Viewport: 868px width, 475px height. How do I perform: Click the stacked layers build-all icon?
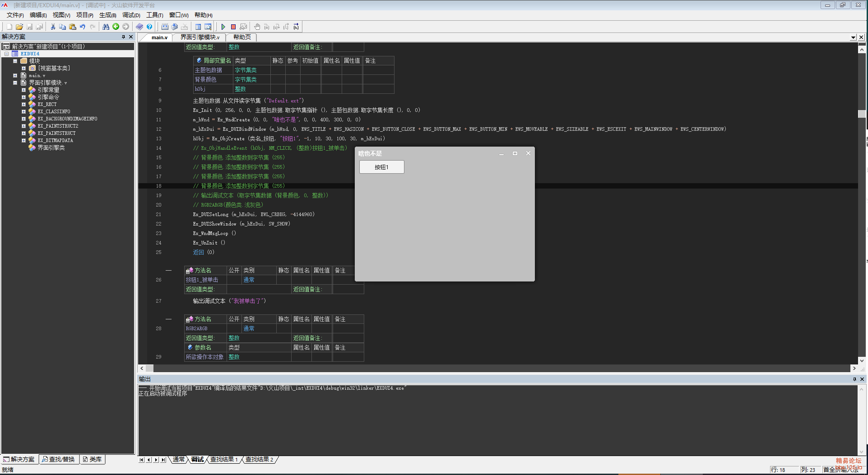click(175, 27)
